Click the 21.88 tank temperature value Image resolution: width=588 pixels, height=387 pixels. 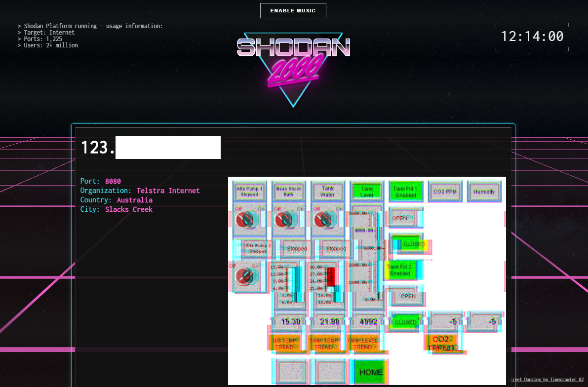coord(329,322)
